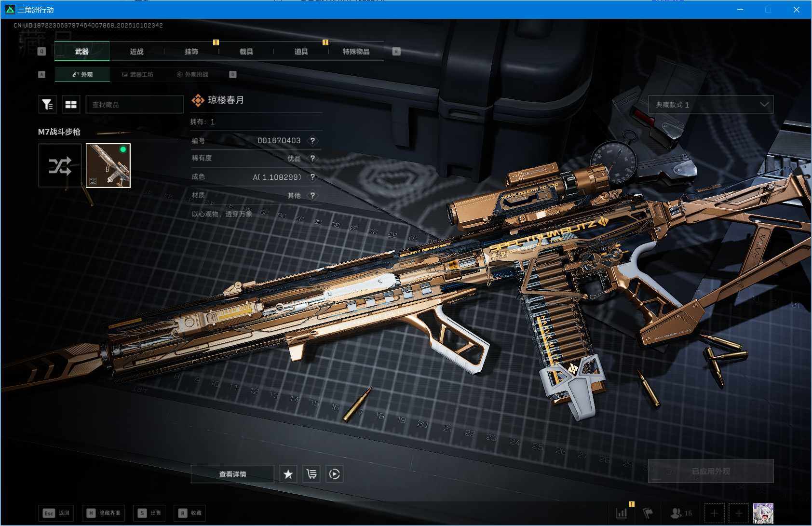The image size is (812, 526).
Task: Click the 查看详情 view details button
Action: 232,474
